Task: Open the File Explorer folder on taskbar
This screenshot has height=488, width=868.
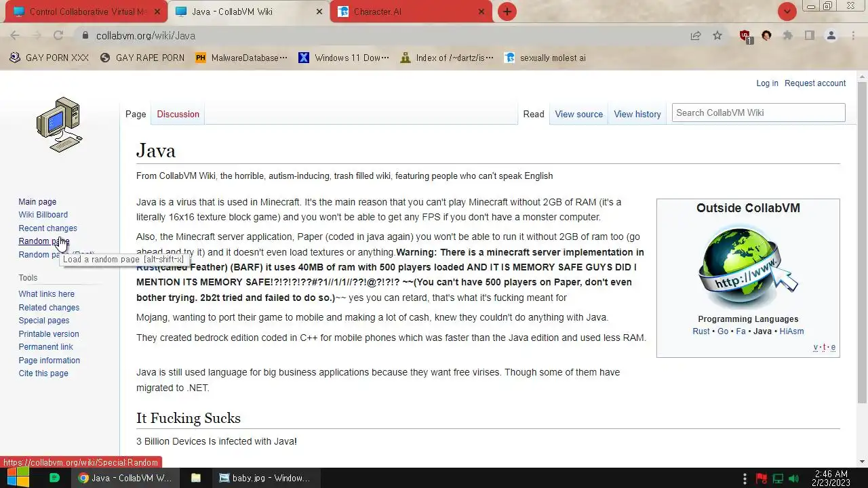Action: click(x=196, y=478)
